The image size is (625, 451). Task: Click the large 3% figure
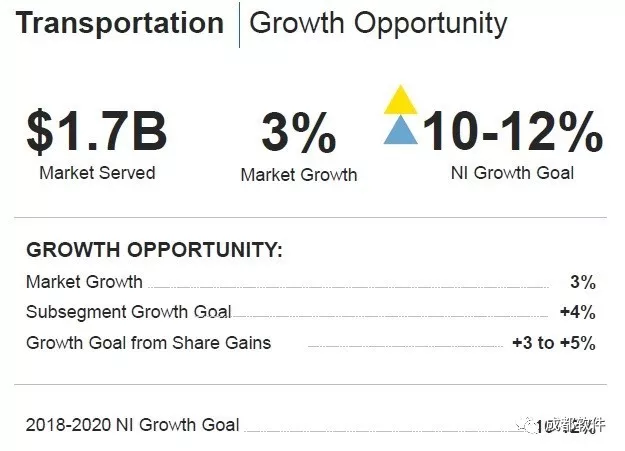pos(299,132)
